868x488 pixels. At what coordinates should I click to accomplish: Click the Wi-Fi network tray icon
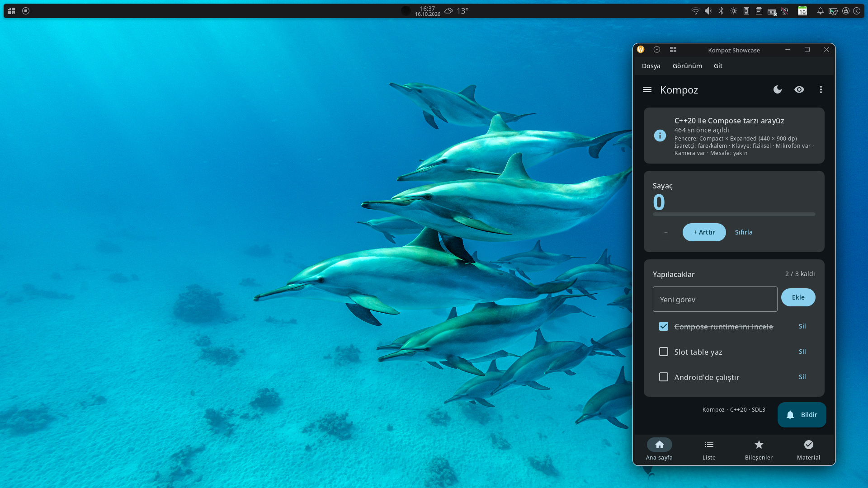click(696, 11)
